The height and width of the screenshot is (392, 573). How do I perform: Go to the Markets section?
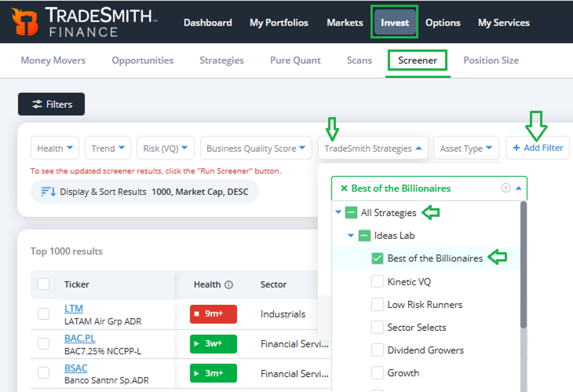(x=345, y=22)
